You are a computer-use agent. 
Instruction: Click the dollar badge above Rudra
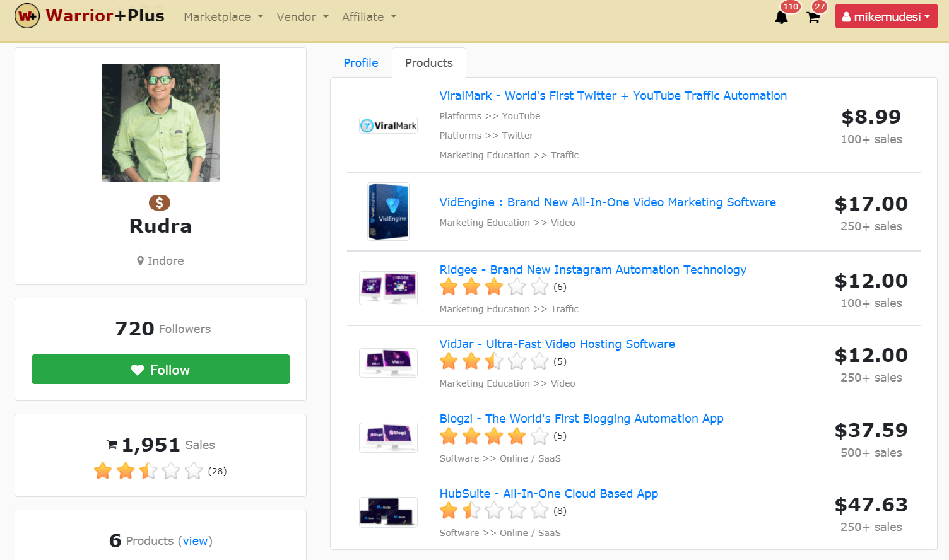pos(160,202)
